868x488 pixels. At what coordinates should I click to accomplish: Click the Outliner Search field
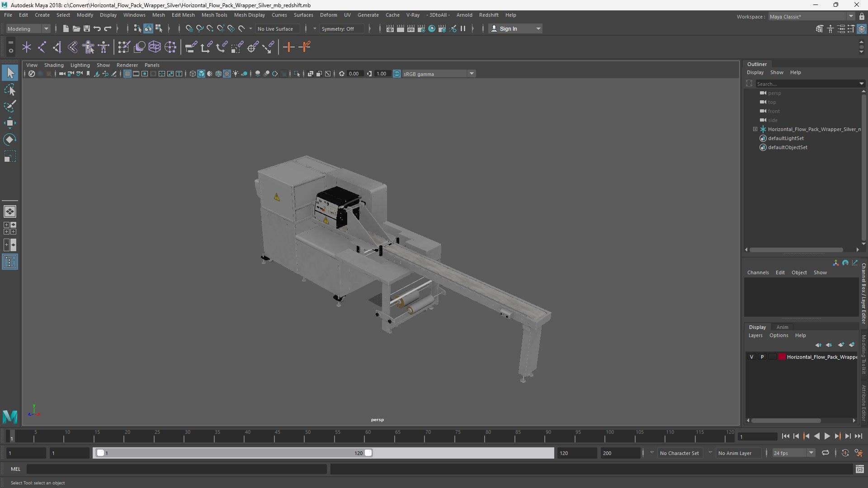(807, 84)
